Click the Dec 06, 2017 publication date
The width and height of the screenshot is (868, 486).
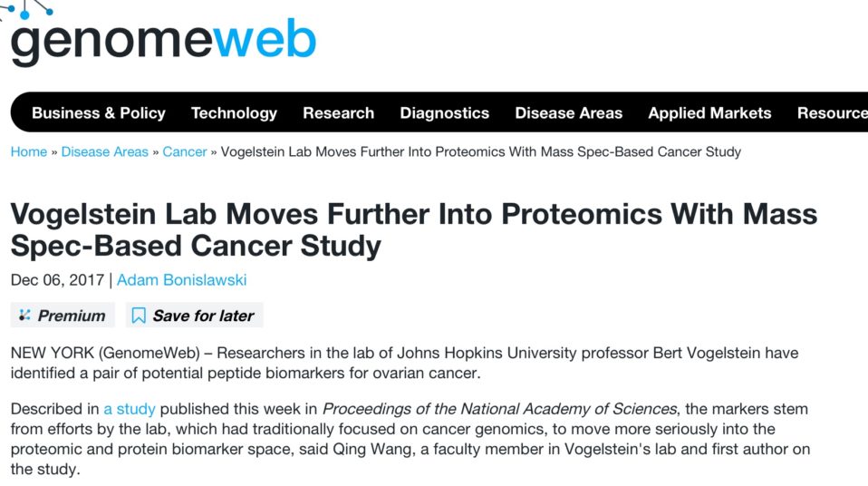pyautogui.click(x=57, y=280)
